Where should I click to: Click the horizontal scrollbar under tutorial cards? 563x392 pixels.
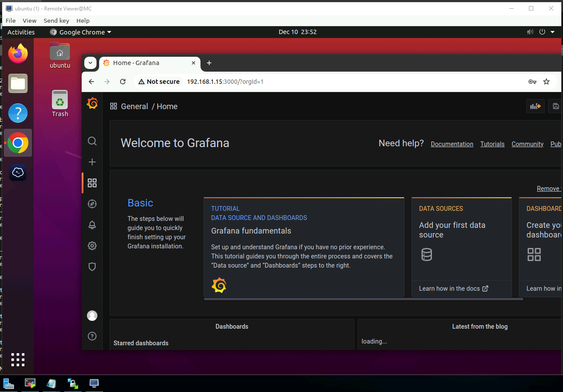pos(363,299)
